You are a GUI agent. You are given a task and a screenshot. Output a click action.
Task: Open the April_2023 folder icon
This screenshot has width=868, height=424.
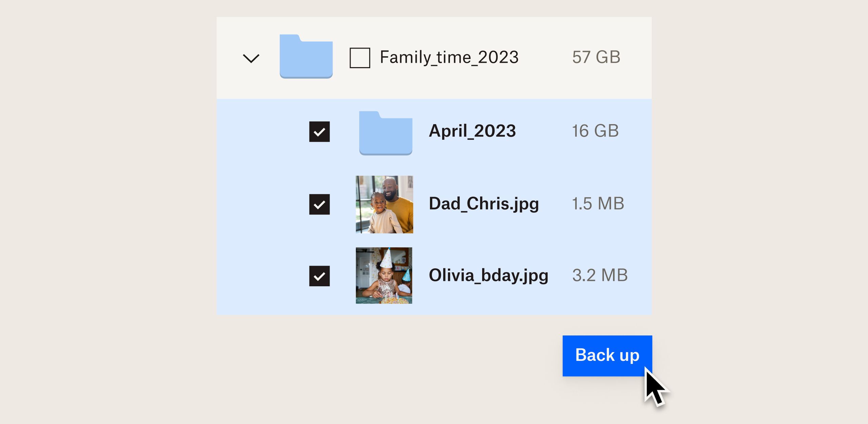[386, 133]
